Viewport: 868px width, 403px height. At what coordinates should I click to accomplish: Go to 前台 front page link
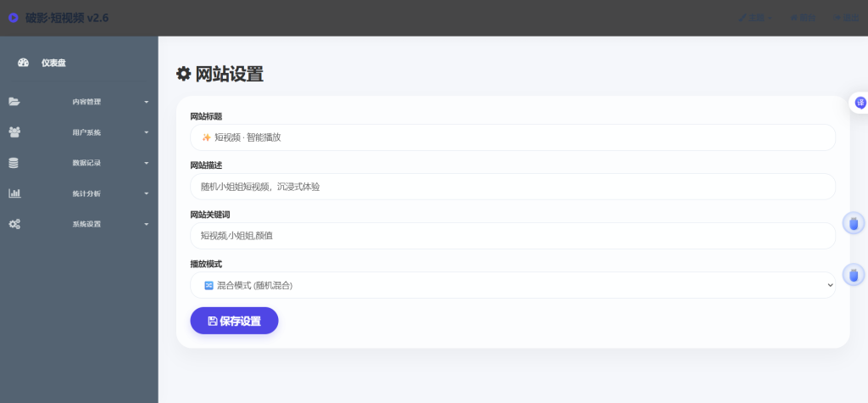802,18
